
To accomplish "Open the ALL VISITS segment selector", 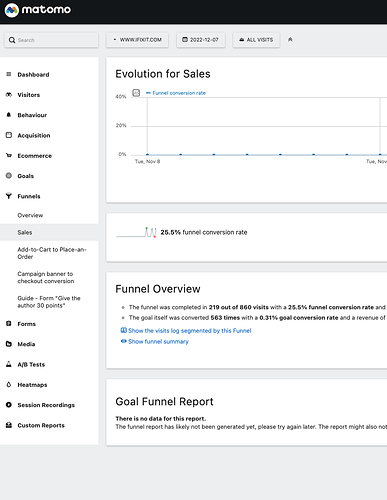I will tap(256, 40).
